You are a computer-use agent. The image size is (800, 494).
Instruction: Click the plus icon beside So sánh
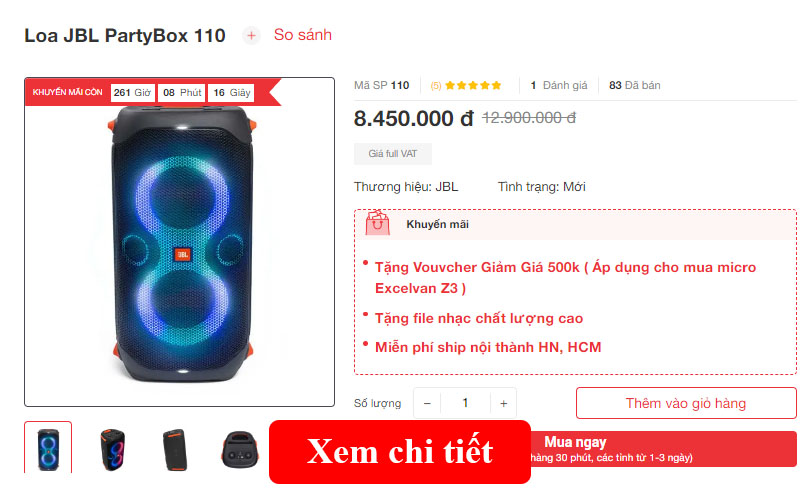251,36
